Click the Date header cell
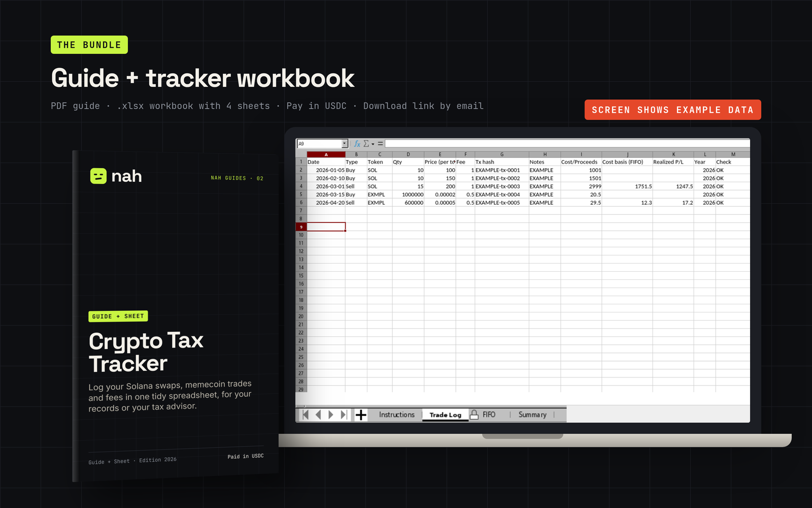 tap(326, 162)
